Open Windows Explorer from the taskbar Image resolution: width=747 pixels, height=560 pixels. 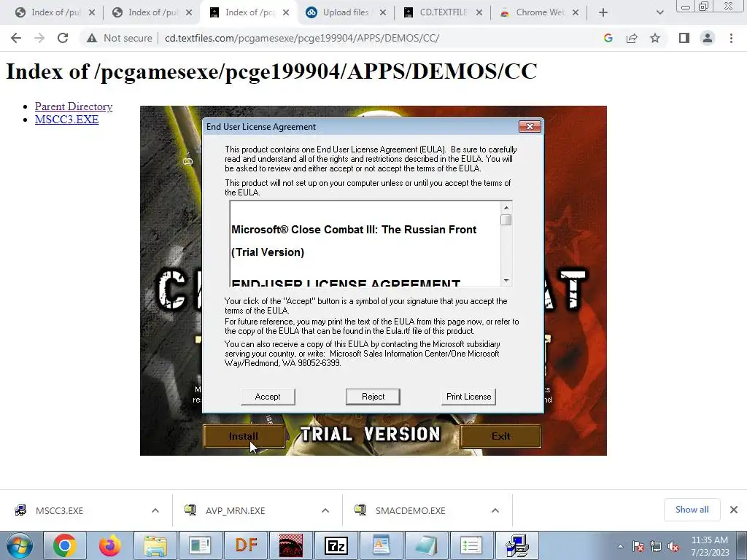pyautogui.click(x=155, y=545)
